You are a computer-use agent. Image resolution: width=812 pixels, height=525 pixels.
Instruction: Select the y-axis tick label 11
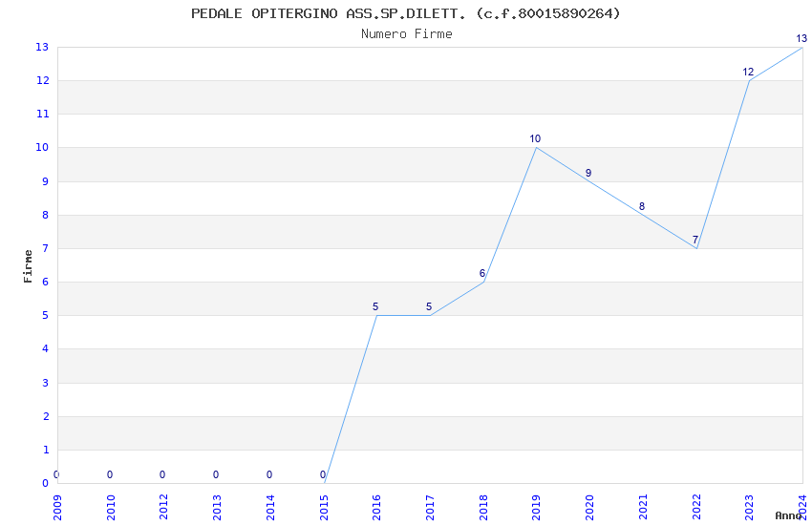point(42,114)
